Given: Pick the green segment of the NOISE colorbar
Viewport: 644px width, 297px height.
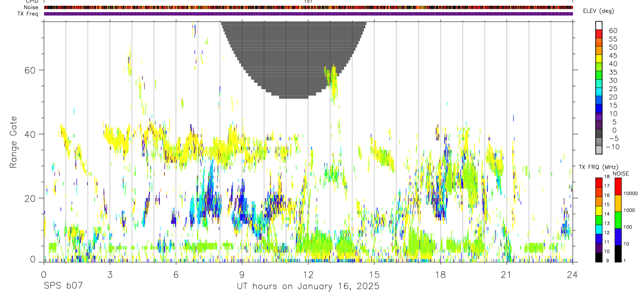Looking at the screenshot, I should coord(618,220).
